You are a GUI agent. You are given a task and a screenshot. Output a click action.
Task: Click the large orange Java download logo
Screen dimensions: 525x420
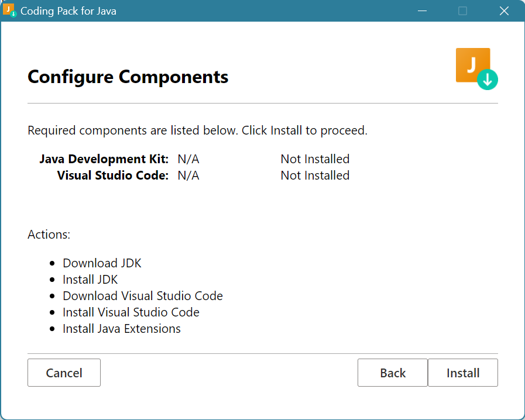(x=476, y=68)
